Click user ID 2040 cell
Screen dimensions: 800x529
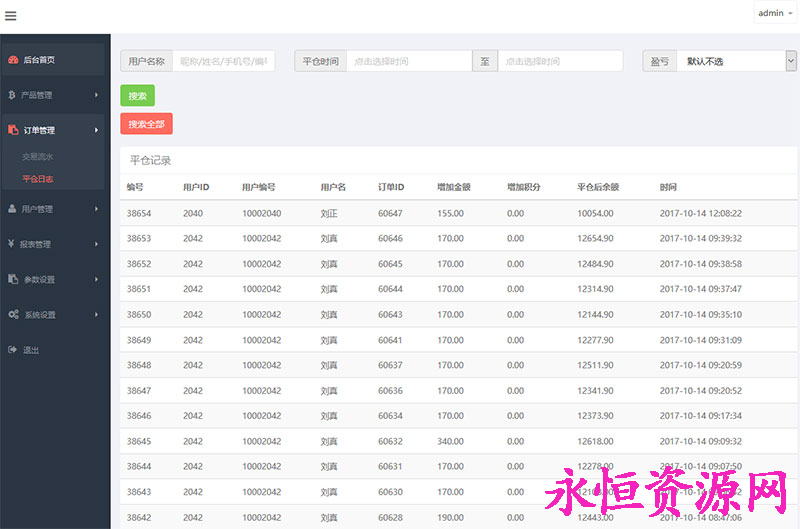(193, 213)
